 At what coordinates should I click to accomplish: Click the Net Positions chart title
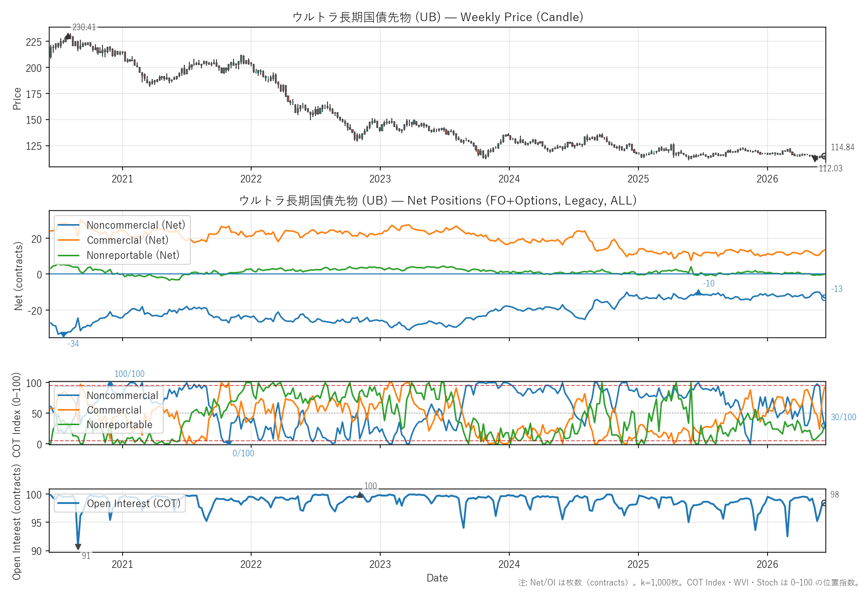[x=437, y=201]
